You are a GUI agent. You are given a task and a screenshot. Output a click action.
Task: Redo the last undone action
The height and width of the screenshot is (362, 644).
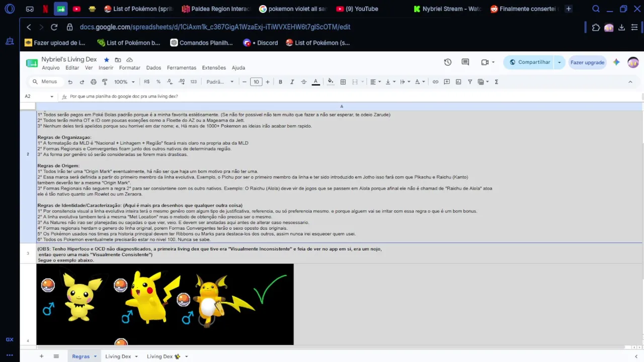pos(82,82)
